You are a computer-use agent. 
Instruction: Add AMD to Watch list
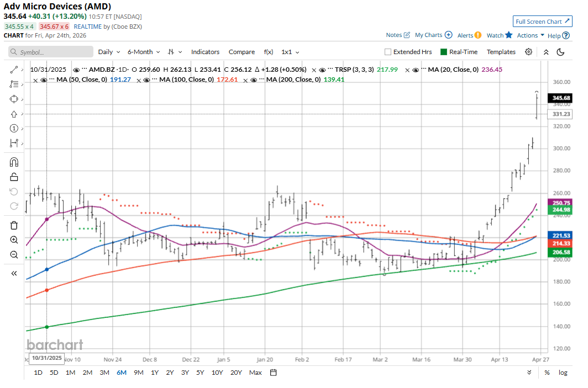coord(500,35)
